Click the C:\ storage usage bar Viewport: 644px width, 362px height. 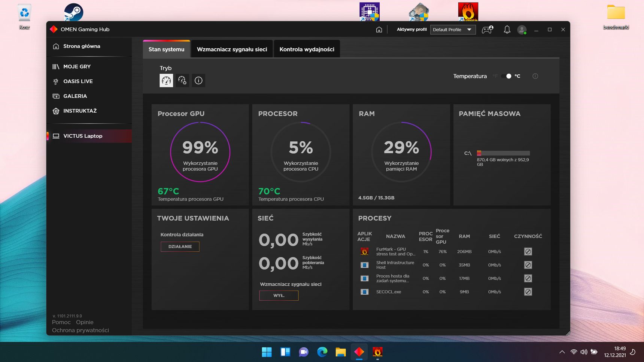tap(503, 153)
